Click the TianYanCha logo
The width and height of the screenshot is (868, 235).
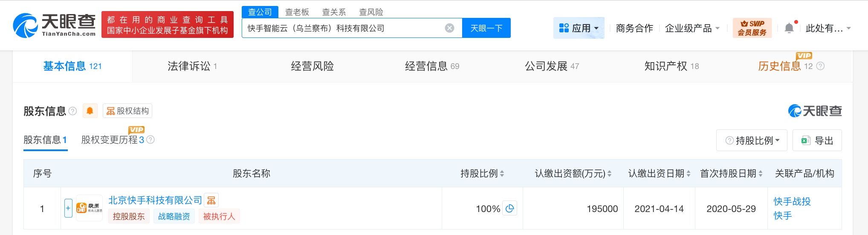pyautogui.click(x=55, y=25)
